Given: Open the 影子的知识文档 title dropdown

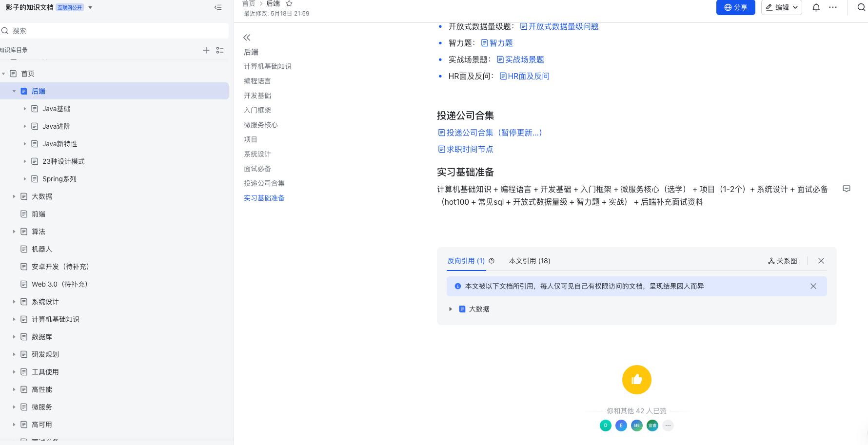Looking at the screenshot, I should (90, 7).
